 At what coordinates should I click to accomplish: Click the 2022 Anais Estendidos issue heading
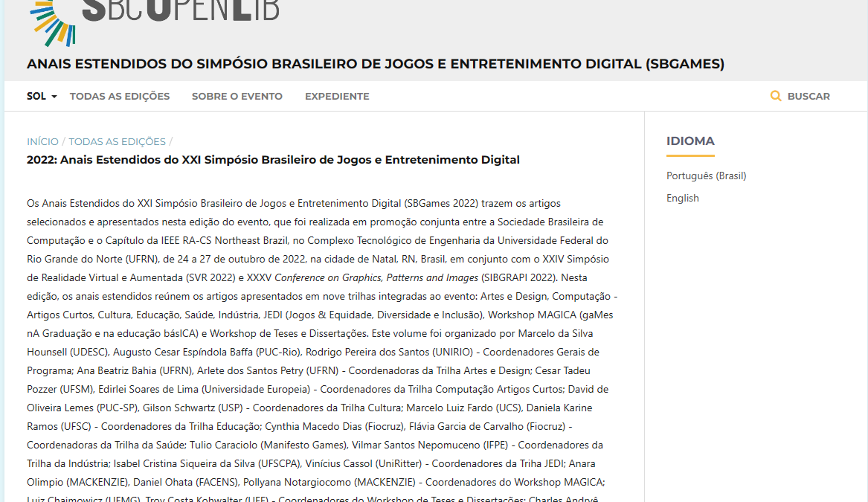[273, 160]
